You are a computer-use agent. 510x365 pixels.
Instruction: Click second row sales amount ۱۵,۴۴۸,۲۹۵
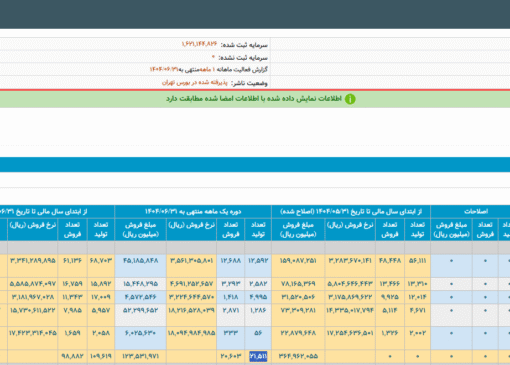pos(140,284)
